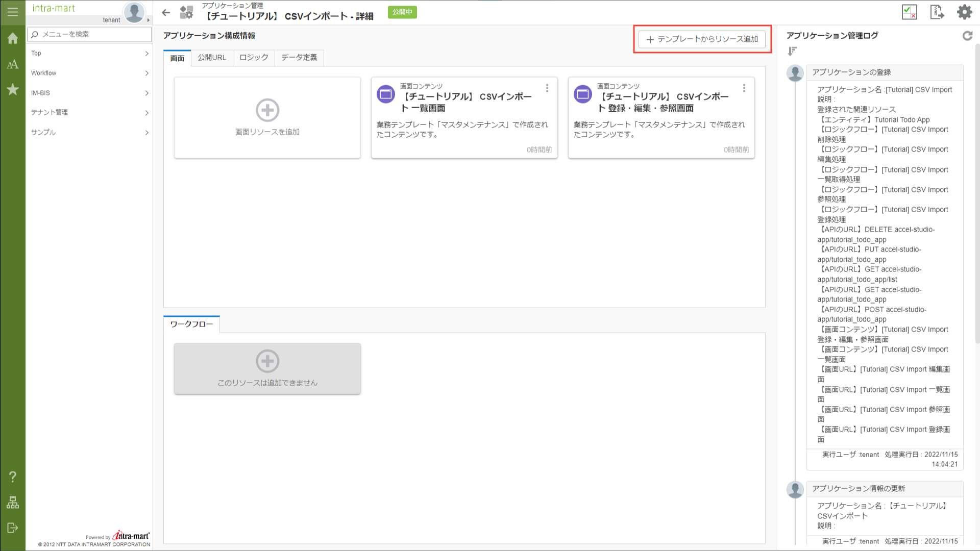Click plus icon to add screen resource

[267, 110]
